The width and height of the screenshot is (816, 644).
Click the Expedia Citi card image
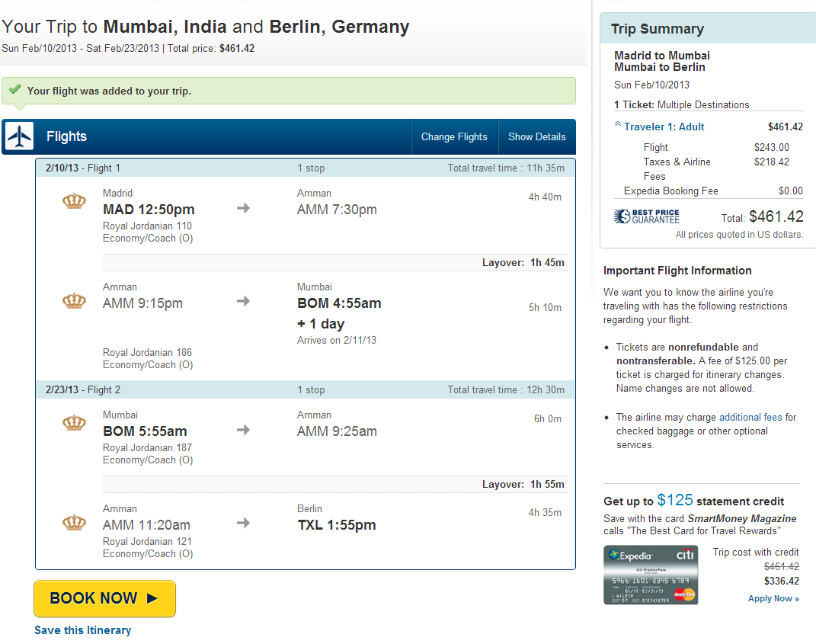point(651,575)
